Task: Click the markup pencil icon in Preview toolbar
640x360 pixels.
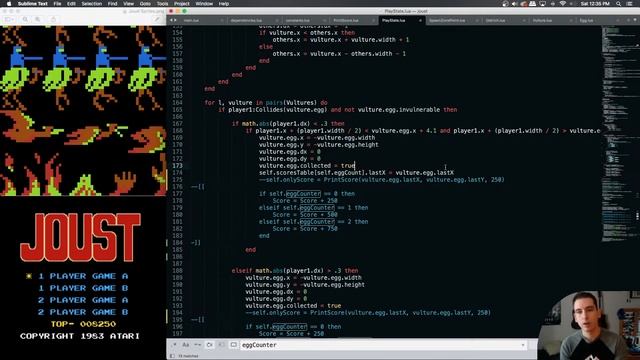Action: click(x=157, y=19)
